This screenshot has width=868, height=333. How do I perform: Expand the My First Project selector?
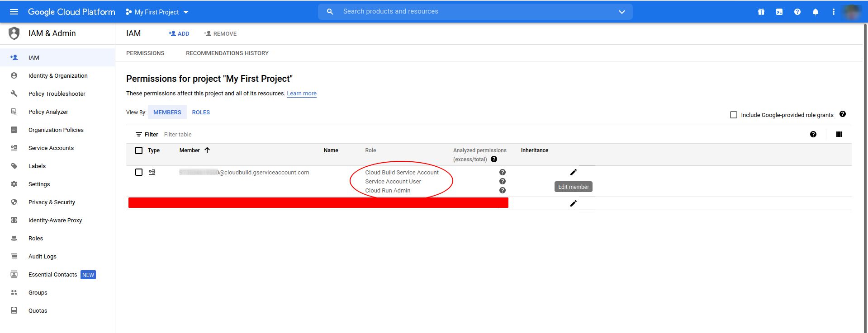pos(157,12)
